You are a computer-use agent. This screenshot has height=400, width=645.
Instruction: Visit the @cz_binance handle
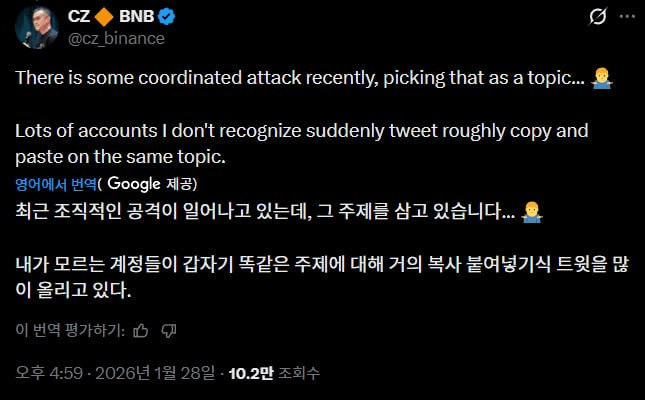(x=115, y=38)
